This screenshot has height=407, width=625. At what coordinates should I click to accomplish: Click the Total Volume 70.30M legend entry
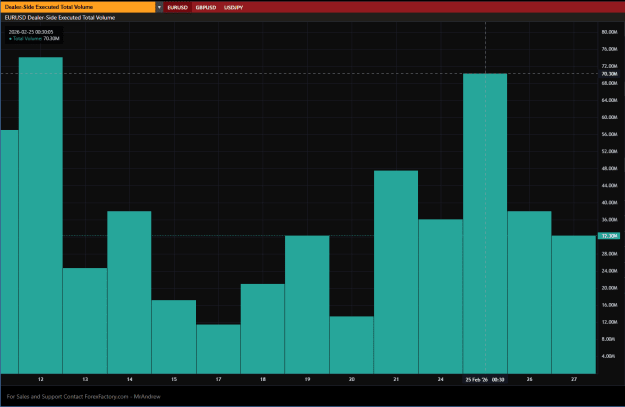point(34,39)
